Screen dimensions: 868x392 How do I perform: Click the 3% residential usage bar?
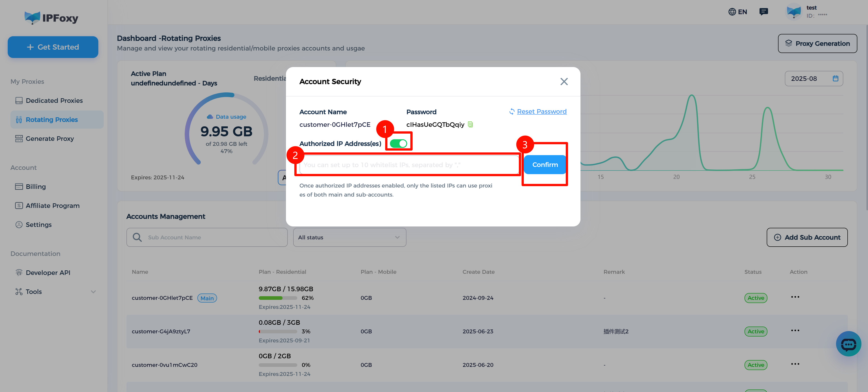click(278, 332)
